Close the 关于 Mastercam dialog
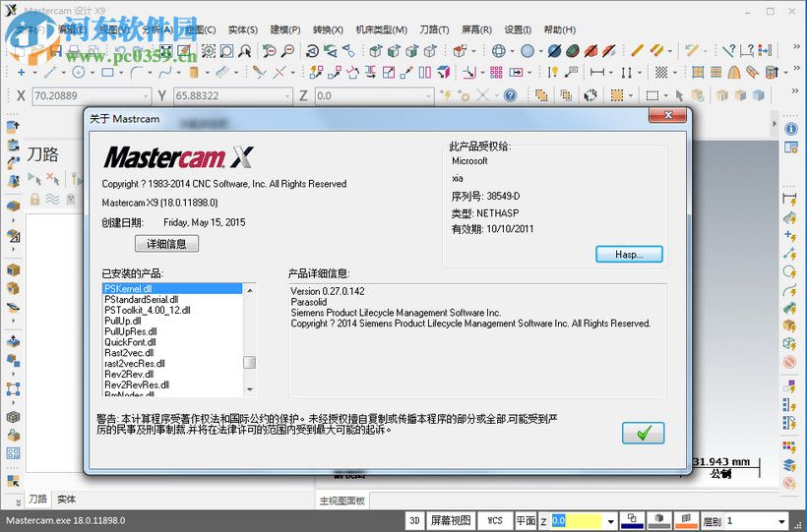 coord(667,115)
